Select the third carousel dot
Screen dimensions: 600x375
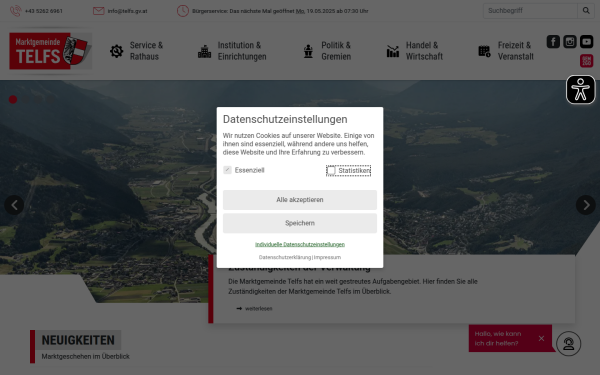pyautogui.click(x=38, y=99)
